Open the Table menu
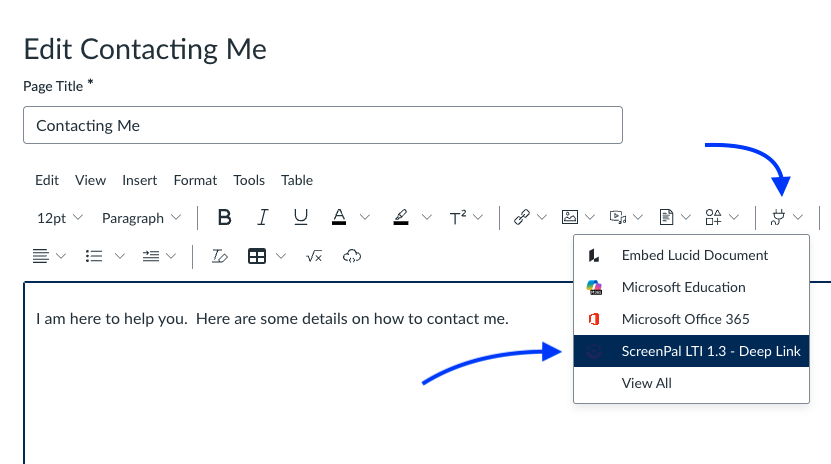Screen dimensions: 831x464 point(297,181)
